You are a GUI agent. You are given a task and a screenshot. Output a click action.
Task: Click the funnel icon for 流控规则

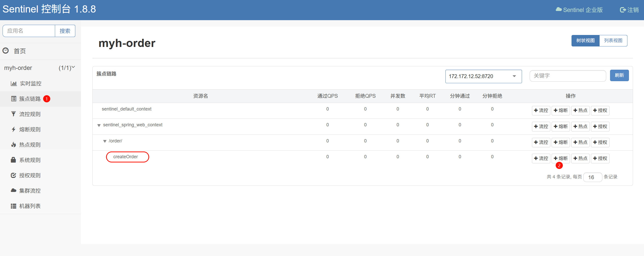pos(14,114)
